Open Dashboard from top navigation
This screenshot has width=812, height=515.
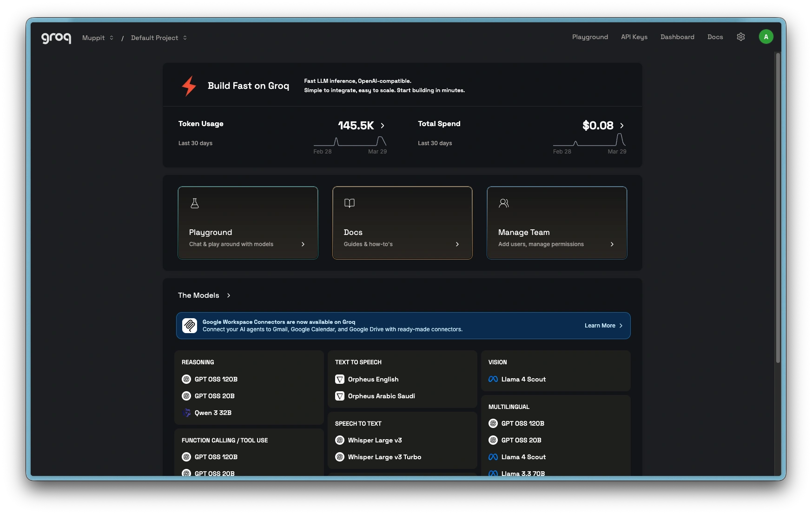click(677, 37)
